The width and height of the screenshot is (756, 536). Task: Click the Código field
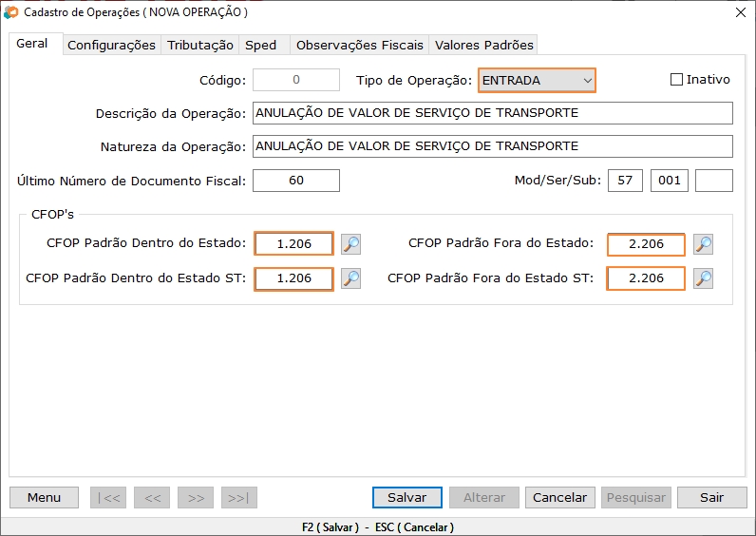click(x=296, y=80)
